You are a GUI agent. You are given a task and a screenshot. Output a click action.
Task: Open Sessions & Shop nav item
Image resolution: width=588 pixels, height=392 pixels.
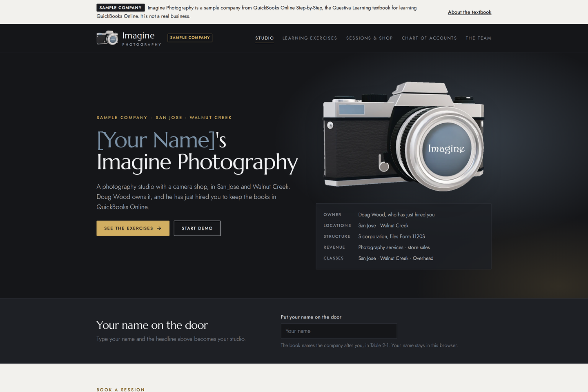pyautogui.click(x=370, y=38)
